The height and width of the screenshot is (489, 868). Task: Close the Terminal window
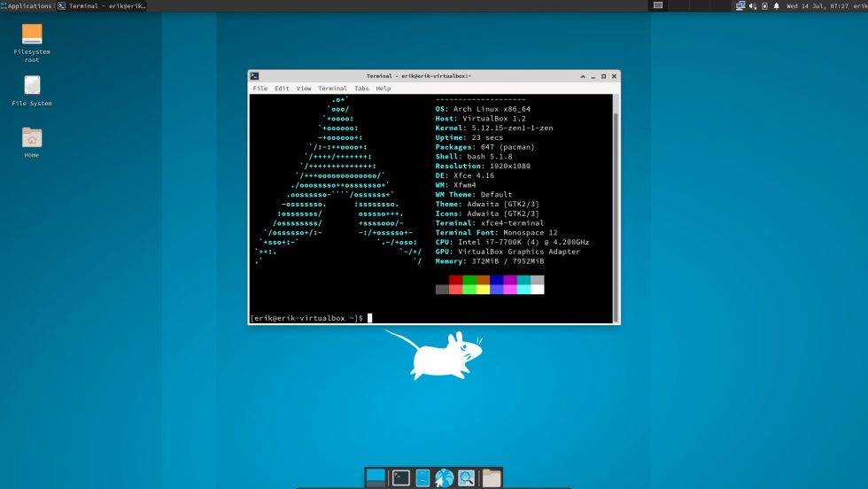(614, 76)
